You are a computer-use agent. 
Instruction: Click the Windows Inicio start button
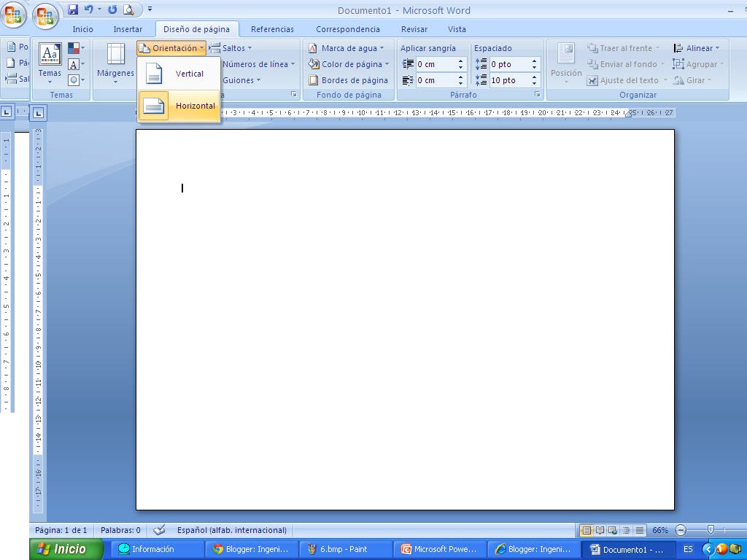click(x=66, y=549)
